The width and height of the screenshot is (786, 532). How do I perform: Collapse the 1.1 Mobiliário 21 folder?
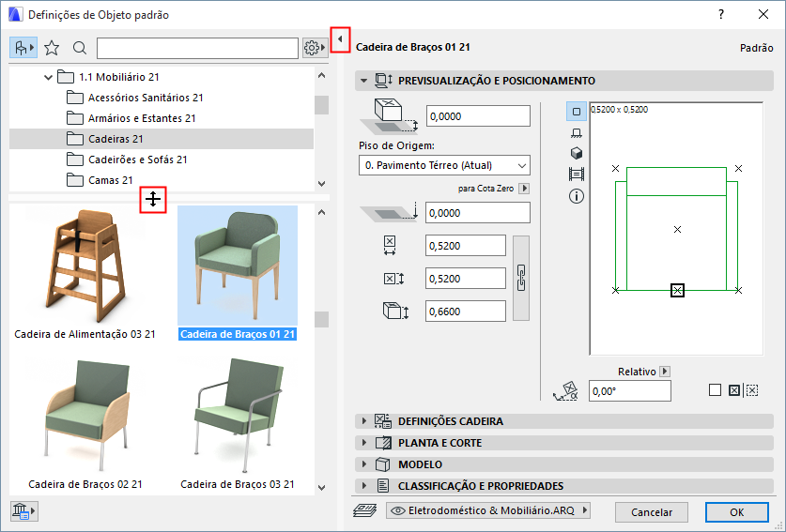pos(48,77)
